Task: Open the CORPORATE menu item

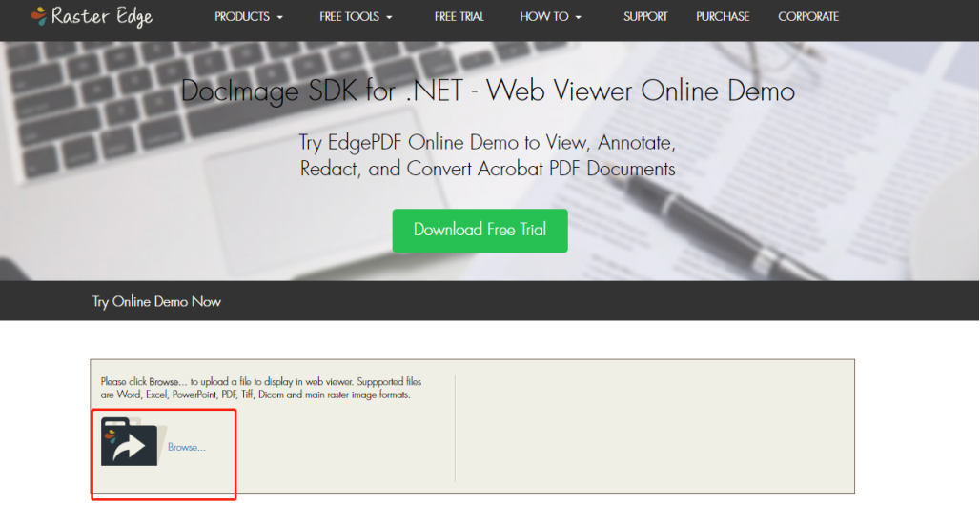Action: (x=808, y=17)
